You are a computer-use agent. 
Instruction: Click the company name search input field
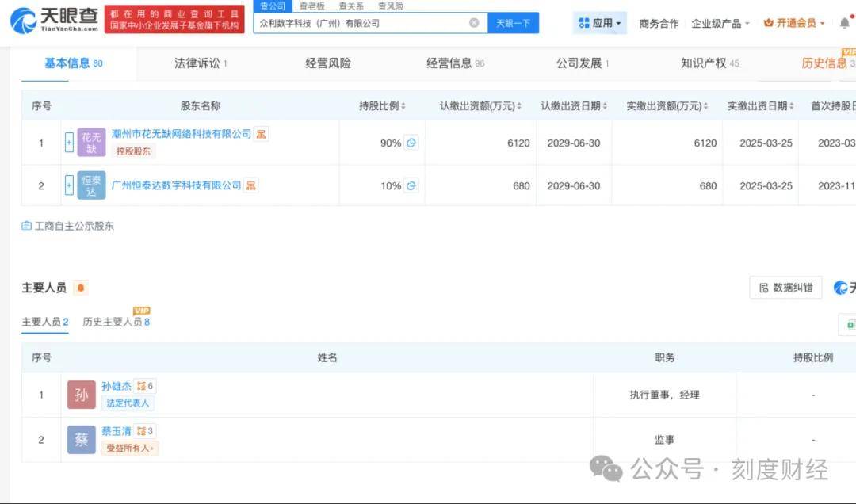pos(357,22)
